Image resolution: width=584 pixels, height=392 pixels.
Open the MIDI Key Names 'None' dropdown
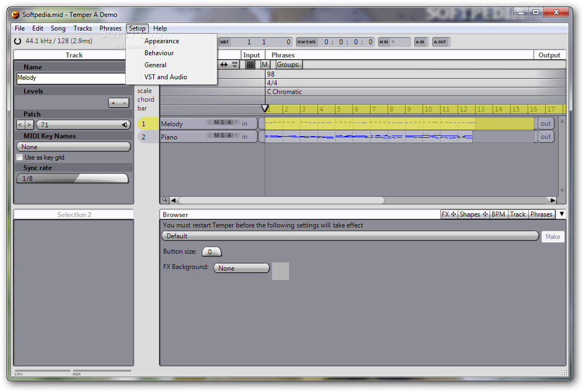point(73,147)
